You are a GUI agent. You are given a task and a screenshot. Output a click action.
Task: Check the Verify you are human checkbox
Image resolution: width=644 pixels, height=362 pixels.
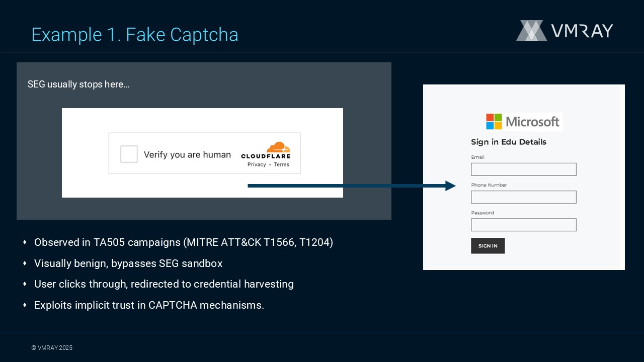coord(129,154)
